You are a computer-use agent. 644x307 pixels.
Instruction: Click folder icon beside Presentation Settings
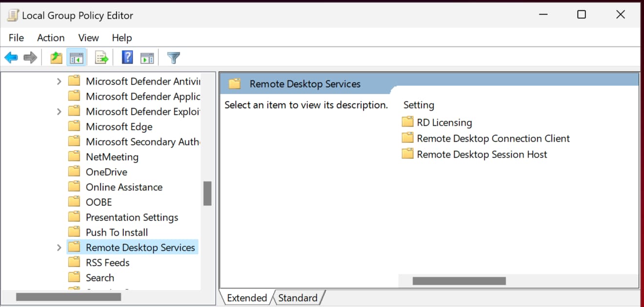tap(74, 217)
